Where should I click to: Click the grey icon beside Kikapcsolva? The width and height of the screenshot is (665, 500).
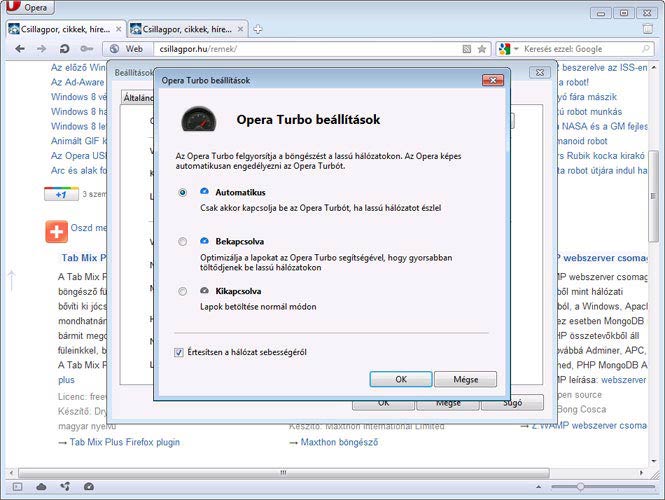coord(204,291)
